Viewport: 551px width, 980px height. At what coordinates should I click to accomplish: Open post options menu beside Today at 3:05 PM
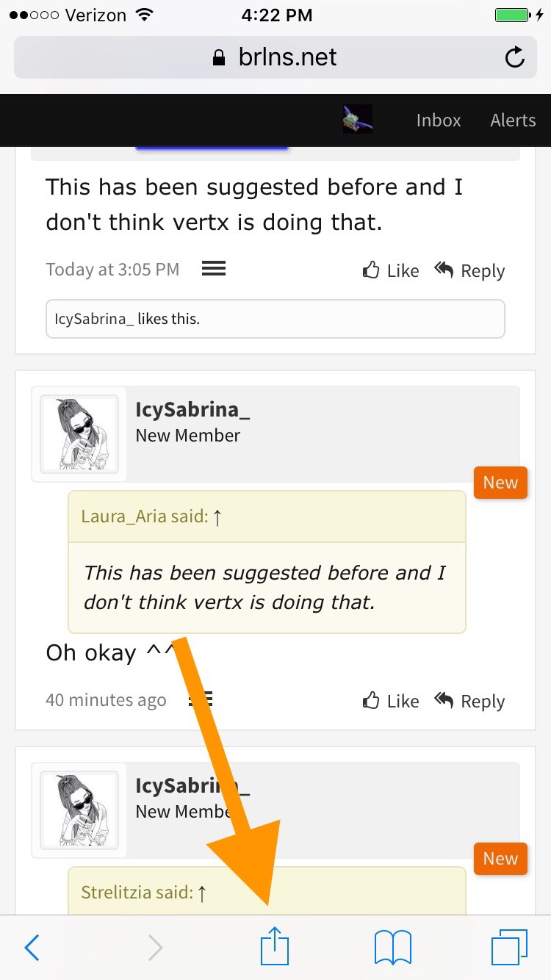pyautogui.click(x=213, y=270)
